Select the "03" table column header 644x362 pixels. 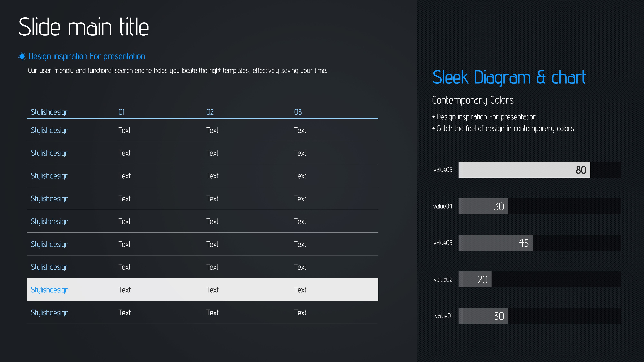298,112
